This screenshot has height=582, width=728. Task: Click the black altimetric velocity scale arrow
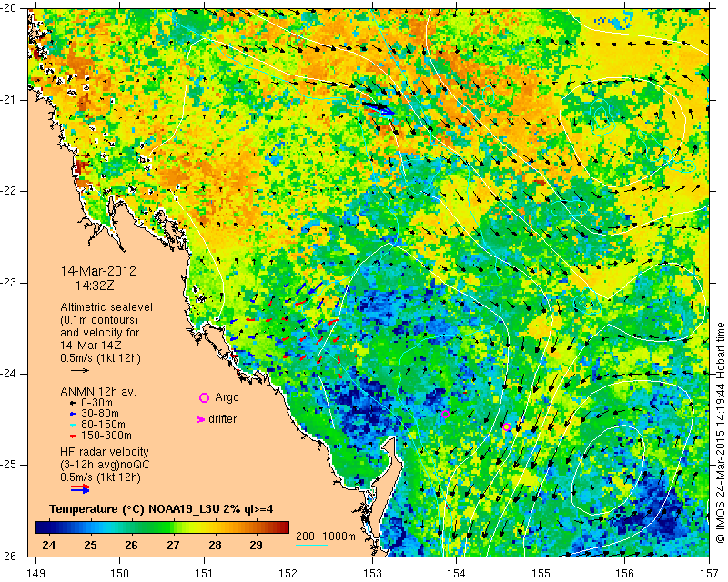pos(80,370)
